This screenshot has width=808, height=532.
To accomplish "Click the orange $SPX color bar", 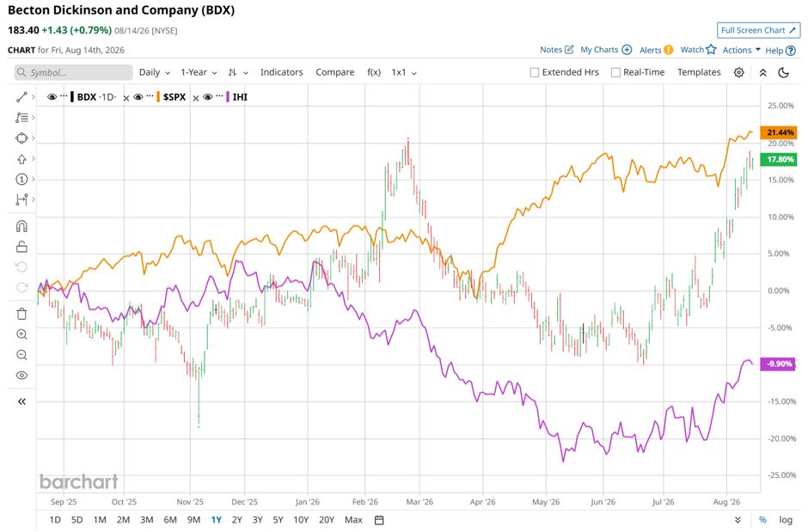I will 157,97.
